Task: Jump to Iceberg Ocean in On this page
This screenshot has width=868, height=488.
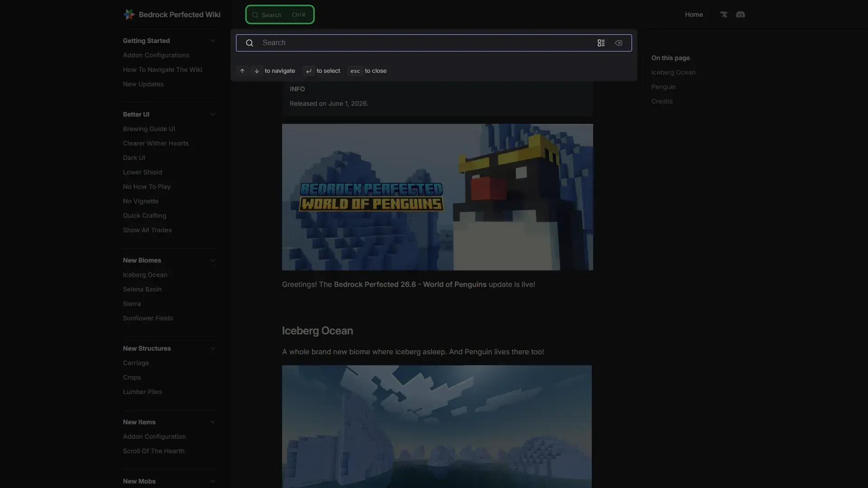Action: [x=673, y=72]
